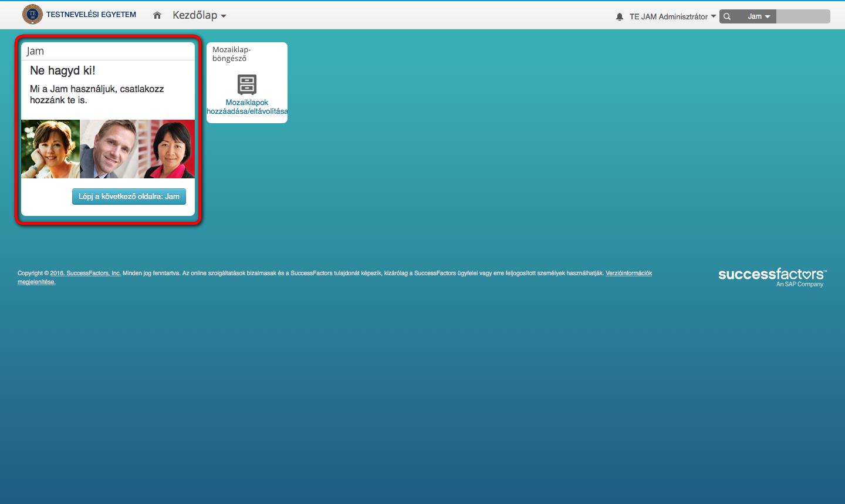Click into the search text field
Screen dimensions: 845x504
click(x=803, y=16)
